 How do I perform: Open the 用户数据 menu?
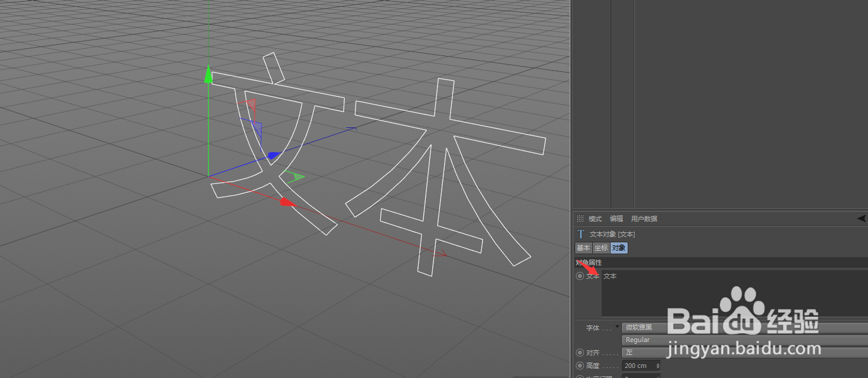click(x=644, y=219)
